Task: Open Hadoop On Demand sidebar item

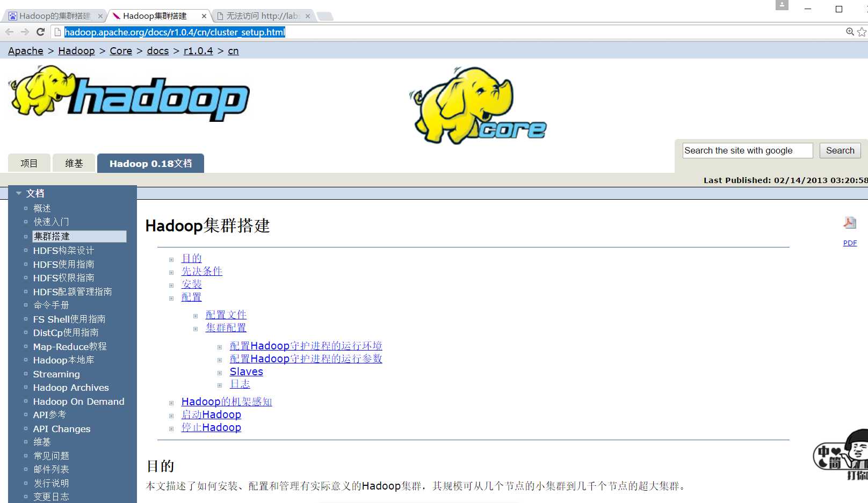Action: tap(78, 402)
